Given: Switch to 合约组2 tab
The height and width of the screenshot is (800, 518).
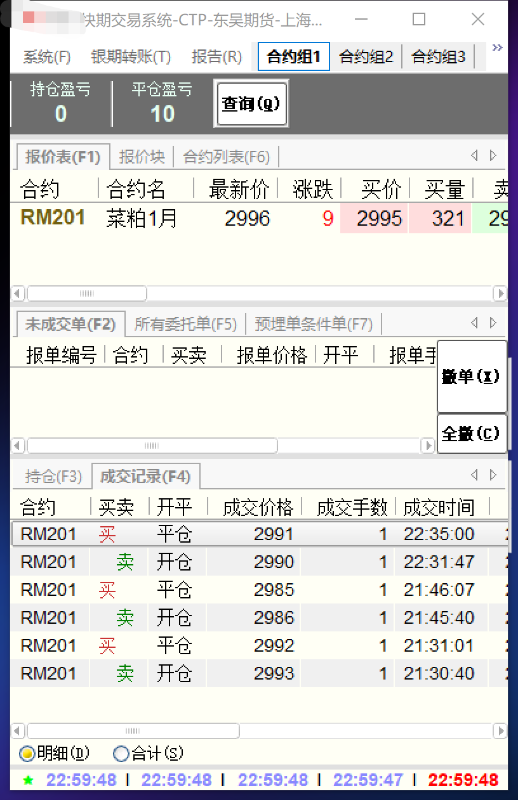Looking at the screenshot, I should (x=366, y=57).
